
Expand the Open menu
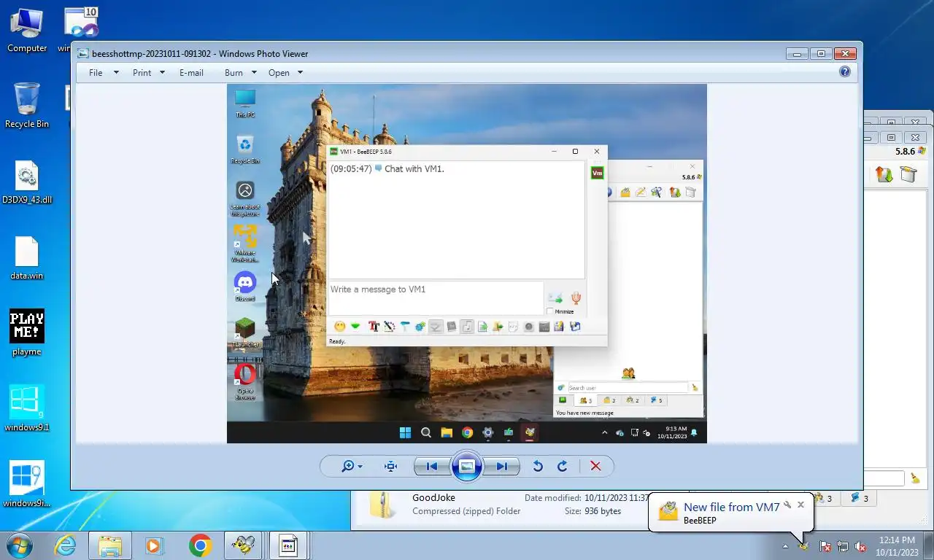(x=285, y=72)
